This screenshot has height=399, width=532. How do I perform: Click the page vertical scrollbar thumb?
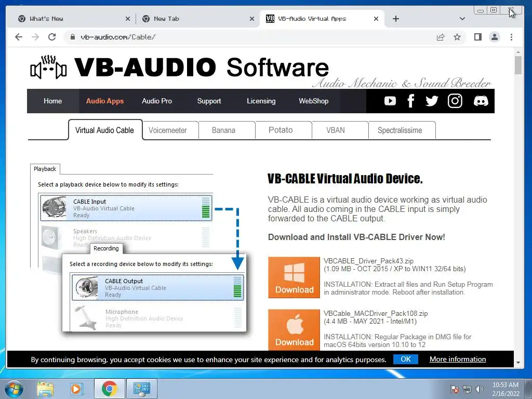click(518, 65)
